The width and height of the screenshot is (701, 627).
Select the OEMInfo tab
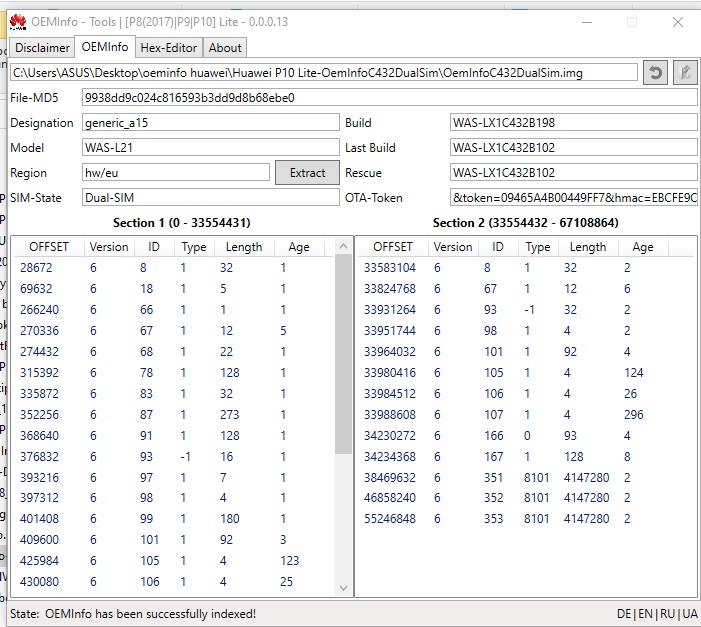[105, 47]
